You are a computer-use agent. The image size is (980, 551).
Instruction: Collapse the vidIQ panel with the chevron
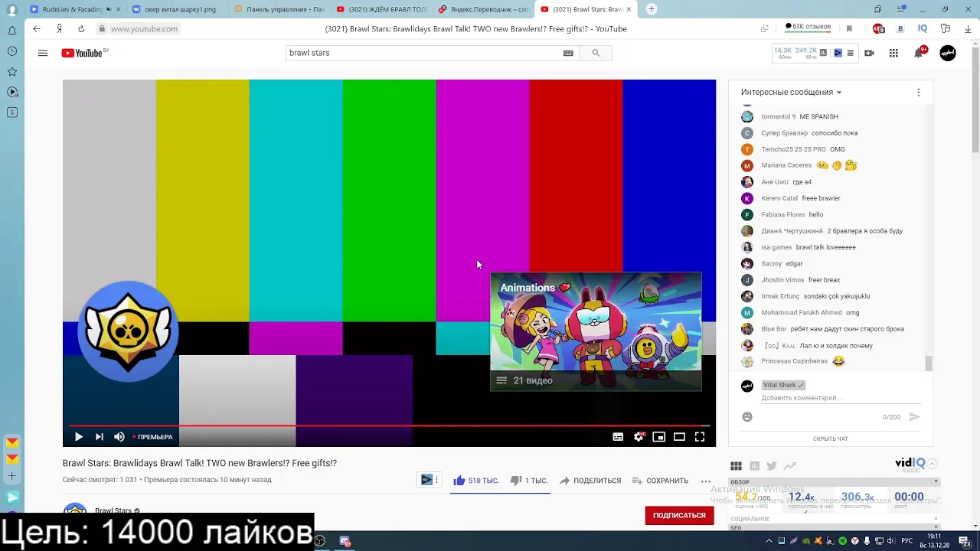click(x=933, y=464)
